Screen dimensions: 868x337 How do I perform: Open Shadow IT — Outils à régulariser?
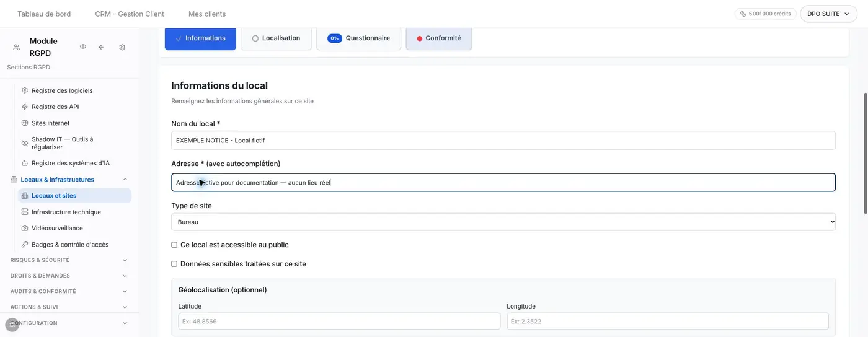coord(74,143)
